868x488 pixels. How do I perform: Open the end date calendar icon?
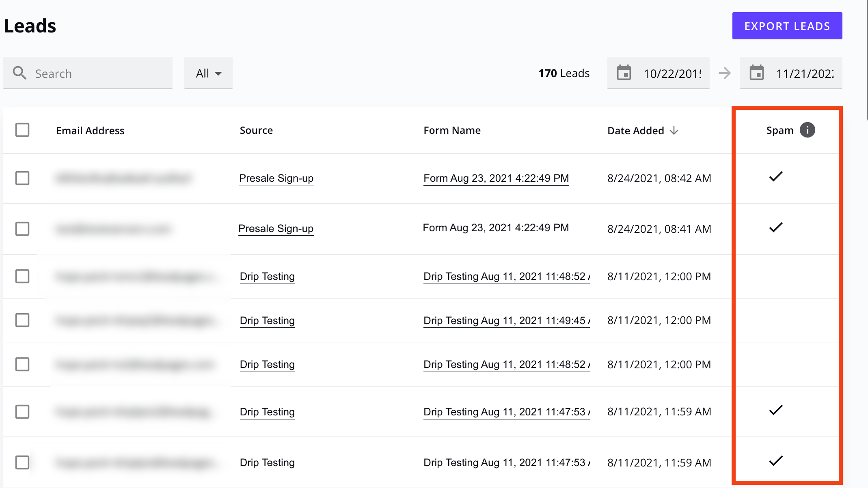click(757, 73)
